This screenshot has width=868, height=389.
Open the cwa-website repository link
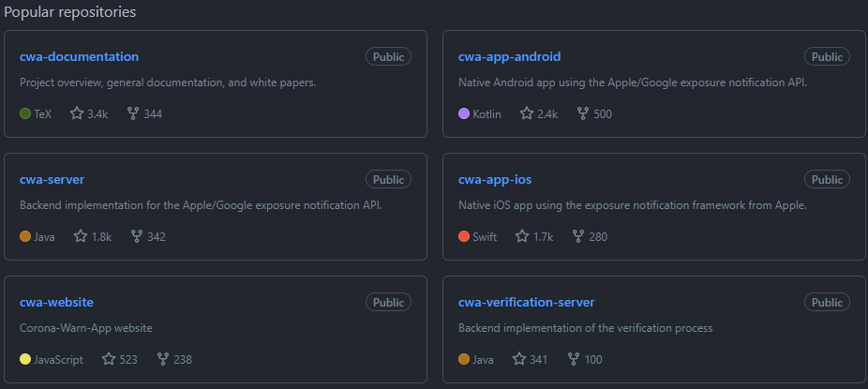coord(56,303)
